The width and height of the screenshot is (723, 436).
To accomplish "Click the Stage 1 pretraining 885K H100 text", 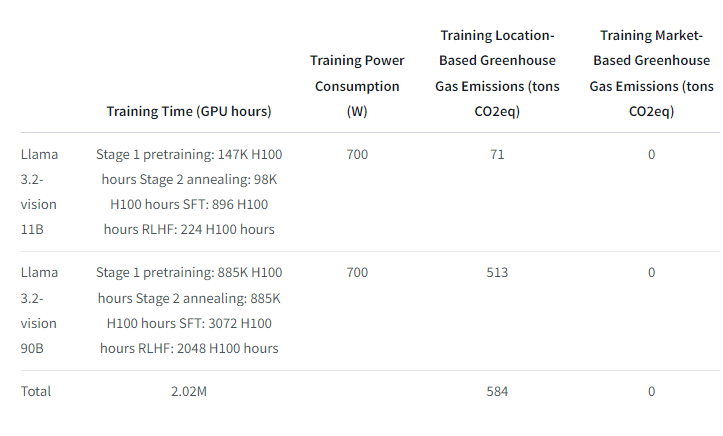I will (189, 273).
